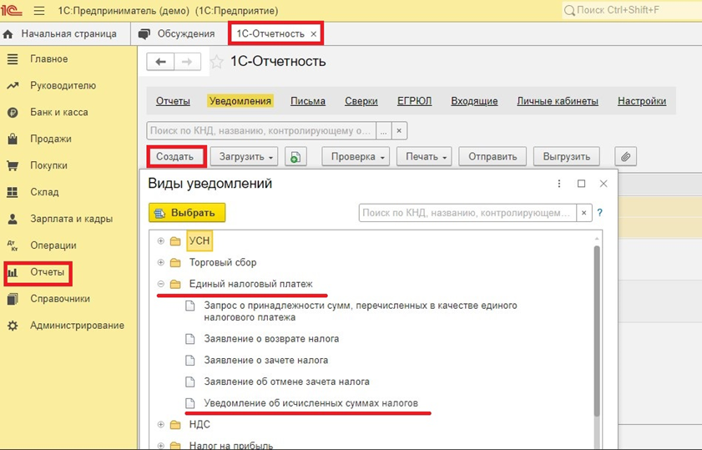Switch to the Письма tab

coord(308,101)
